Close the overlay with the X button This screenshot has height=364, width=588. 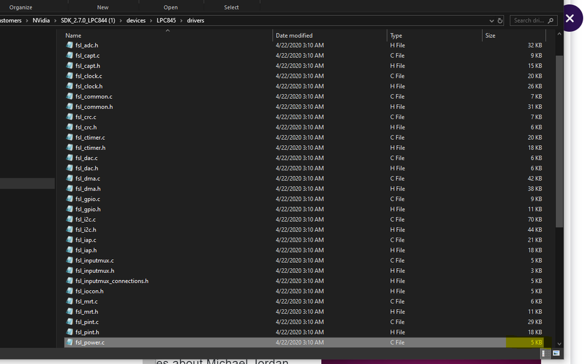[x=570, y=18]
